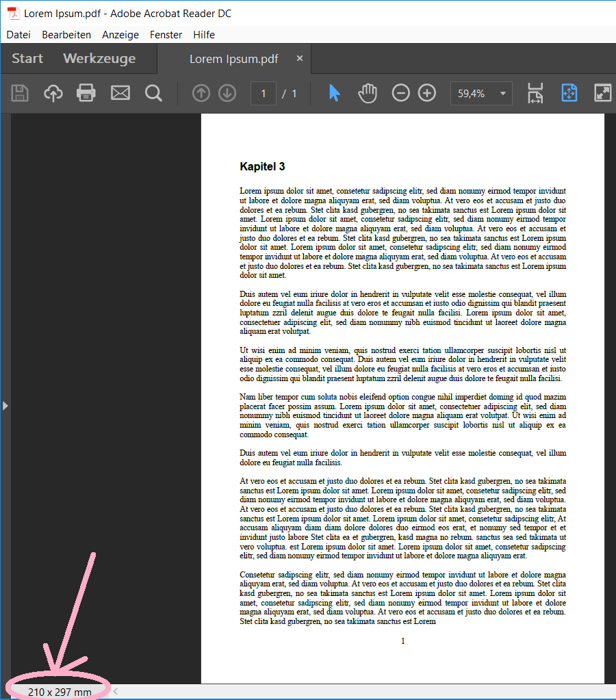Screen dimensions: 616x700
Task: Send file by email envelope icon
Action: [120, 93]
